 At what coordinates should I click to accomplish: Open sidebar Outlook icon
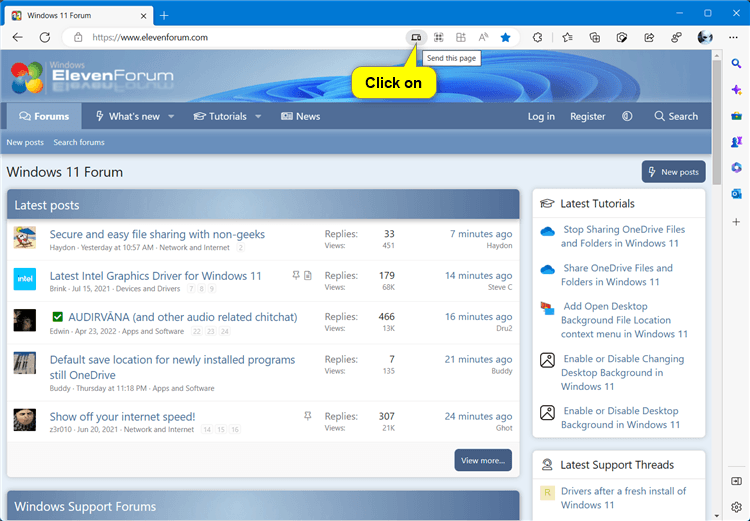click(x=736, y=193)
